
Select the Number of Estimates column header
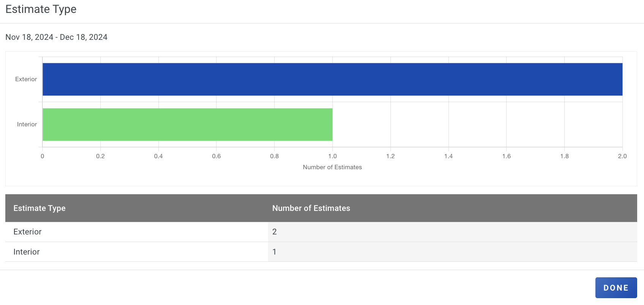pyautogui.click(x=311, y=208)
